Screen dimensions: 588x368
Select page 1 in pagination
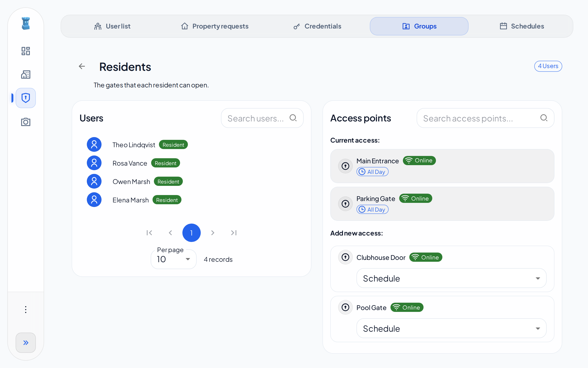pyautogui.click(x=192, y=233)
